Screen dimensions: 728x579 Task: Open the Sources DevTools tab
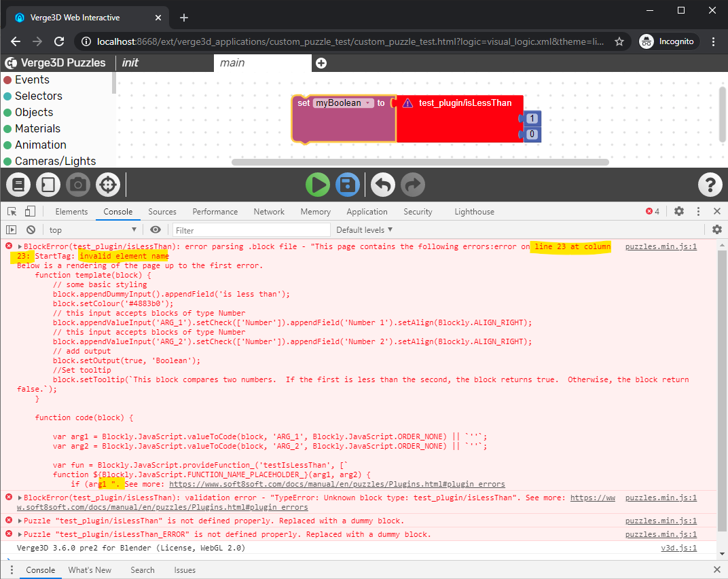(162, 212)
